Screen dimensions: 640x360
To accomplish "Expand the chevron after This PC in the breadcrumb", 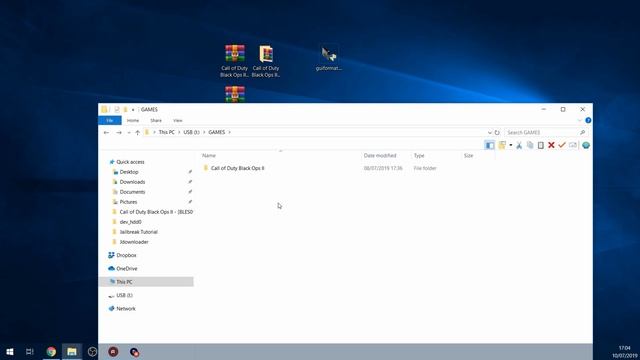I will [179, 132].
